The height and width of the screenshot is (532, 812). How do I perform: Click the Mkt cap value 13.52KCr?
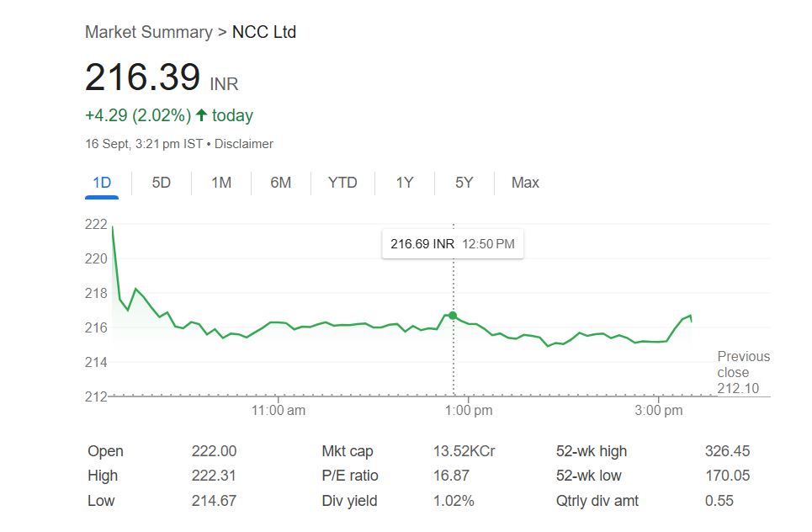coord(464,451)
